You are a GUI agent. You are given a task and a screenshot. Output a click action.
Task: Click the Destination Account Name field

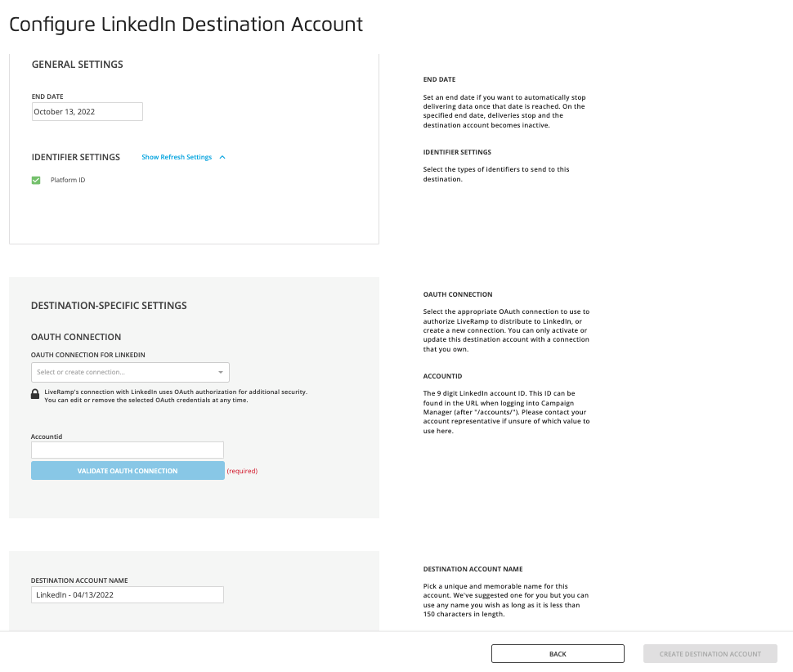[x=128, y=594]
